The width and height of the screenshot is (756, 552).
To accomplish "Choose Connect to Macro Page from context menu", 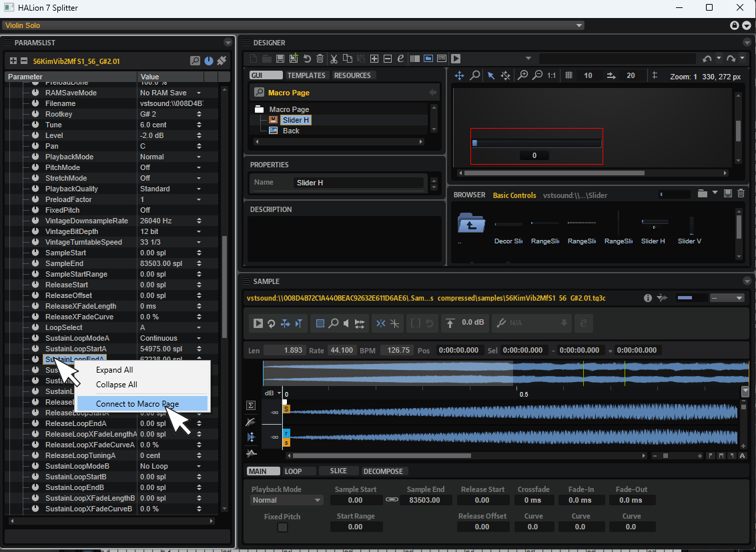I will click(x=137, y=404).
